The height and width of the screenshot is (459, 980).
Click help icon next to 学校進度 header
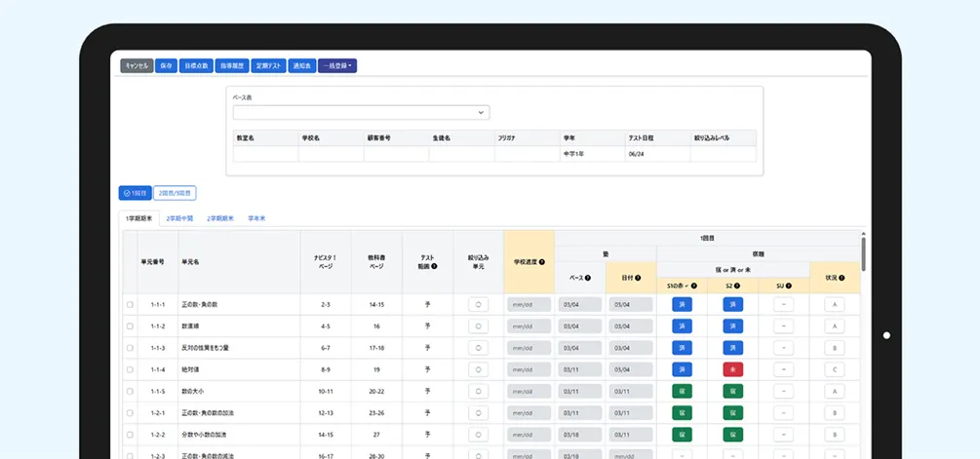pyautogui.click(x=541, y=262)
